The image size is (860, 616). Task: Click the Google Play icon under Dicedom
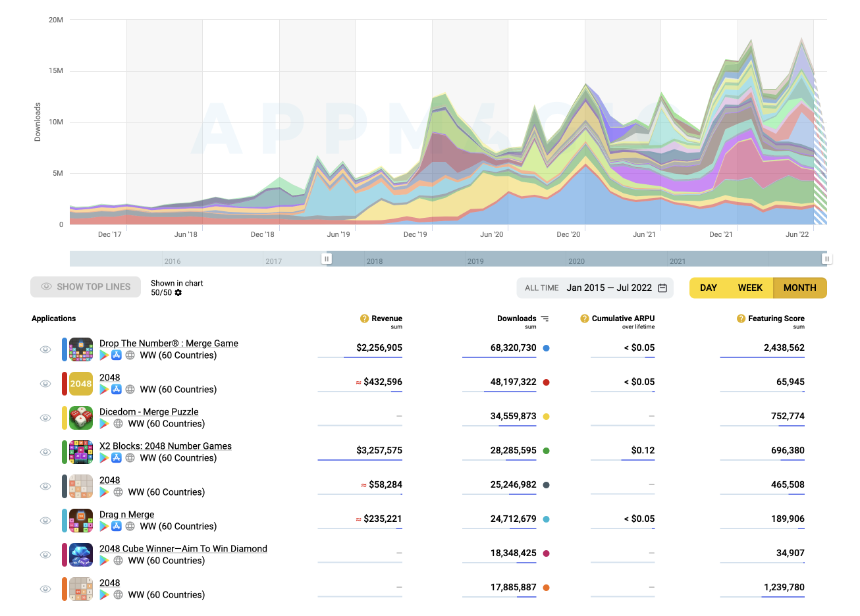(x=104, y=424)
